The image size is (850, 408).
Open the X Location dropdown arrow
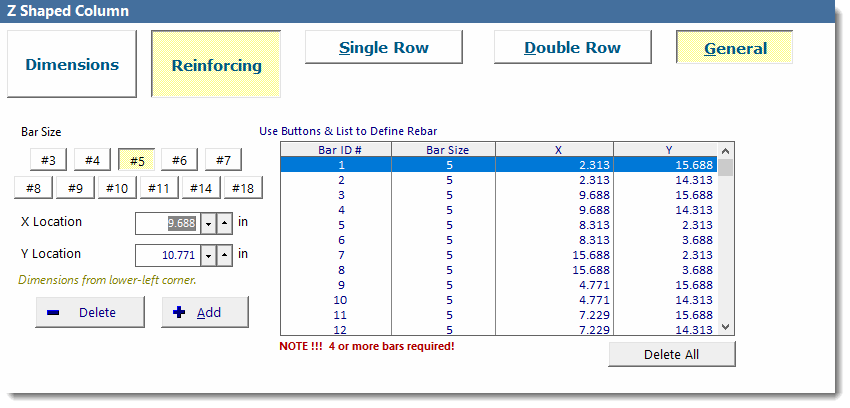[208, 223]
